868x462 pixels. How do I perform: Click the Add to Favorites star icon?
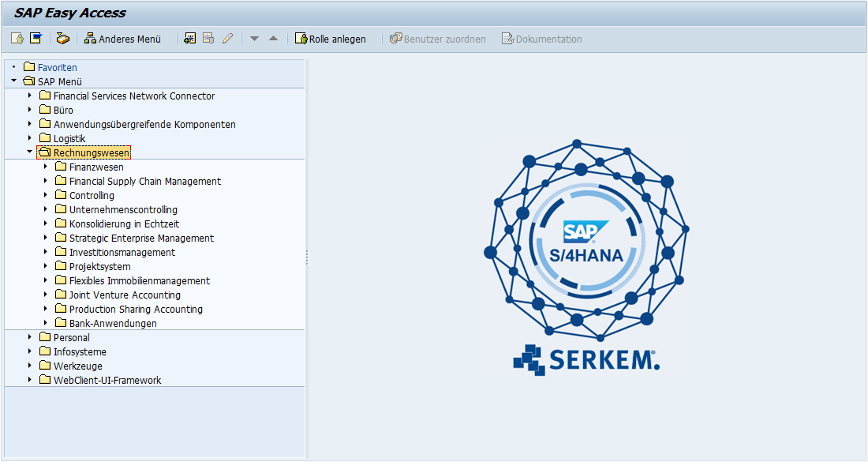click(x=189, y=39)
